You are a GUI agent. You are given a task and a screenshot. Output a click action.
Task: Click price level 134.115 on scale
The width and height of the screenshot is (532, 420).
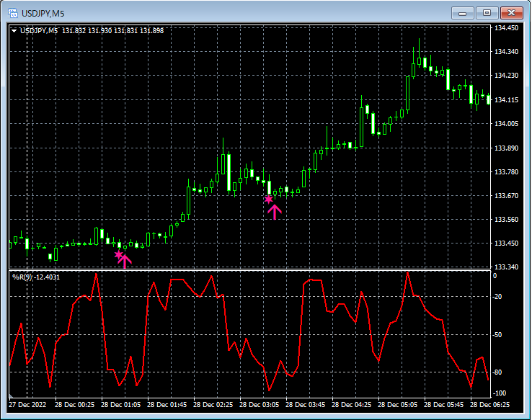pyautogui.click(x=507, y=99)
